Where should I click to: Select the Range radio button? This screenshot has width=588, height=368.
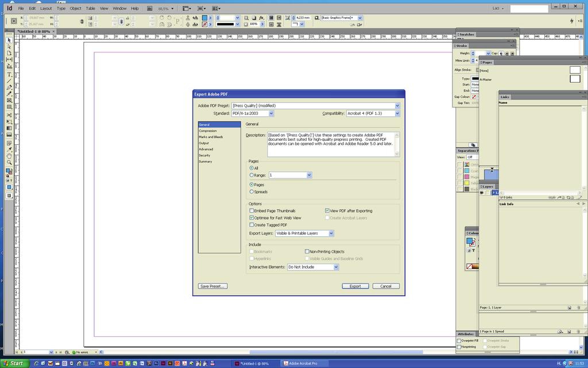[252, 175]
